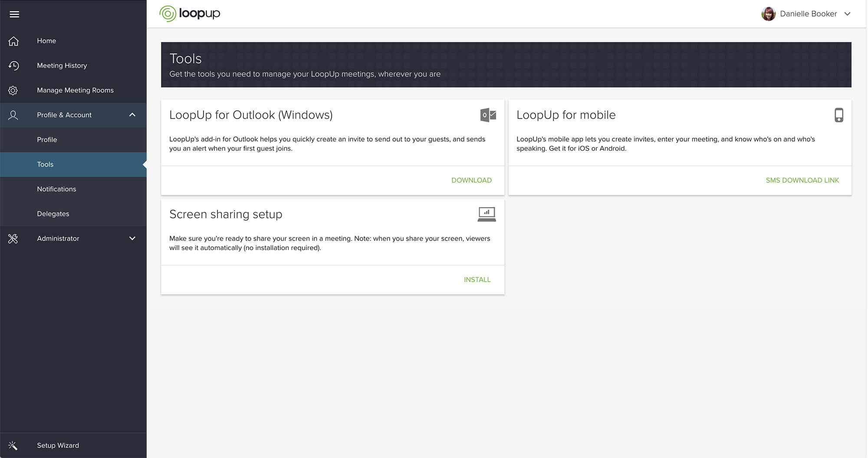This screenshot has width=868, height=458.
Task: Click the Manage Meeting Rooms gear icon
Action: point(13,90)
